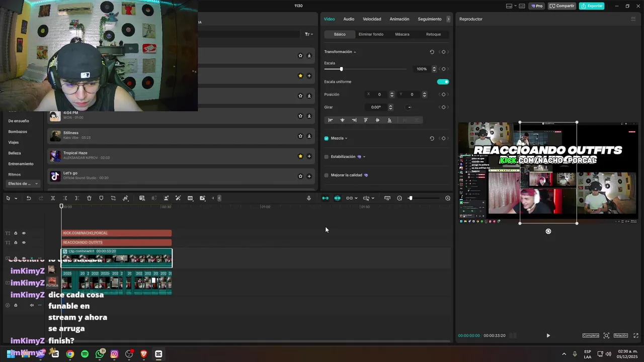Click the crop tool icon in timeline toolbar

[113, 198]
